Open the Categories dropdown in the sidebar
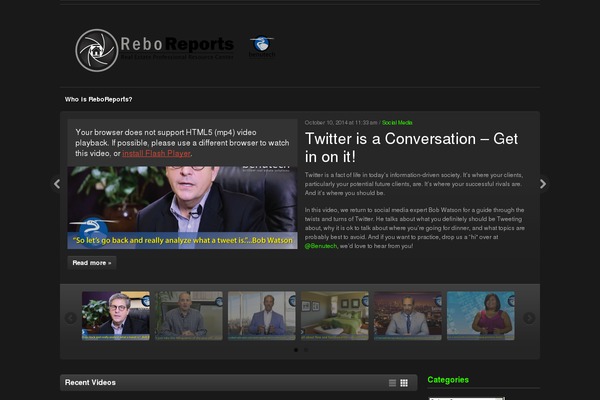Image resolution: width=600 pixels, height=400 pixels. (466, 398)
